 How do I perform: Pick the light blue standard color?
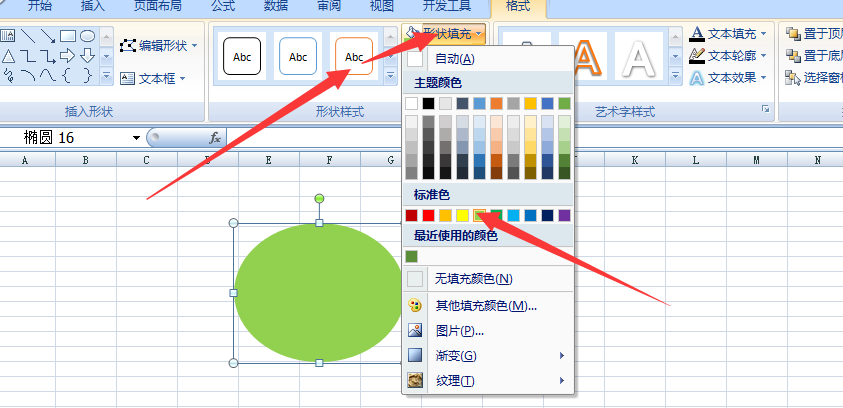click(513, 216)
